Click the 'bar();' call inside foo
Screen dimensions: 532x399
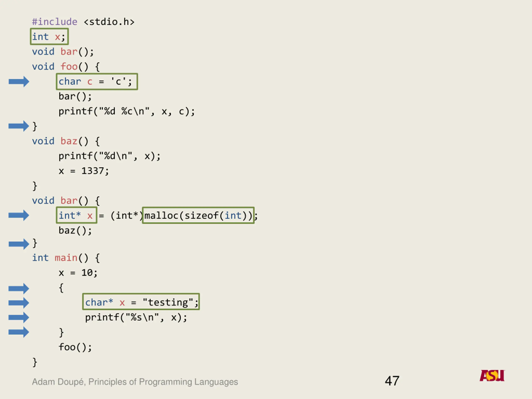(x=75, y=96)
